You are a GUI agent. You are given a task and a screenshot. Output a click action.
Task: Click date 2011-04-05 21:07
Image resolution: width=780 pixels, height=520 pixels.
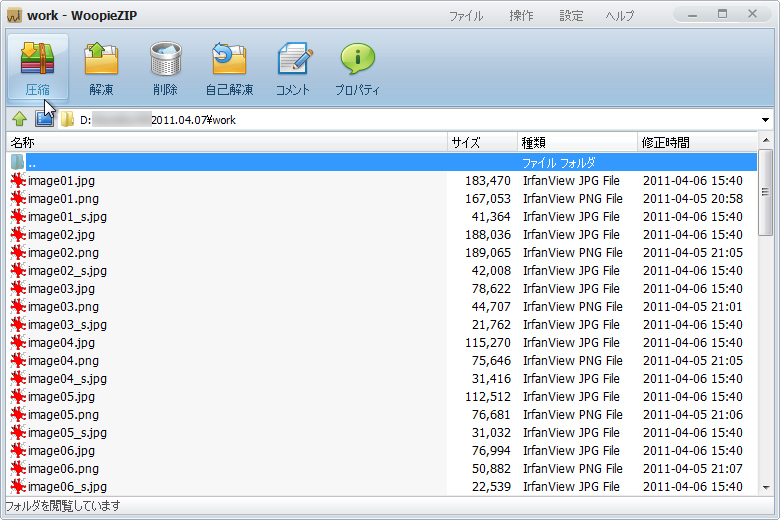pos(693,469)
